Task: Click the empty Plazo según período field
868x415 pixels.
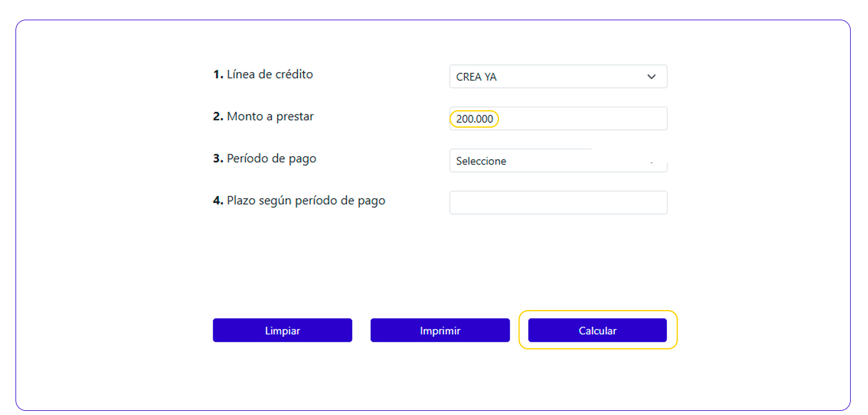Action: click(x=558, y=203)
